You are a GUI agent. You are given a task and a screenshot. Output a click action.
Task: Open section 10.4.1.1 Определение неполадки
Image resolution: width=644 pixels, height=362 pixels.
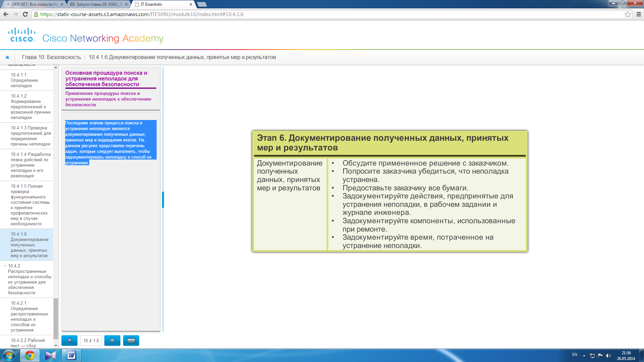pos(26,80)
